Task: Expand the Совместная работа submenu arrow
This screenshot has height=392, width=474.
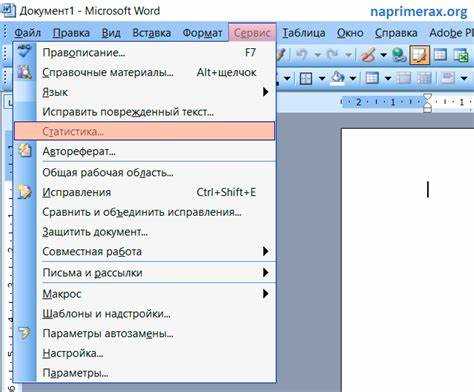Action: pyautogui.click(x=265, y=251)
